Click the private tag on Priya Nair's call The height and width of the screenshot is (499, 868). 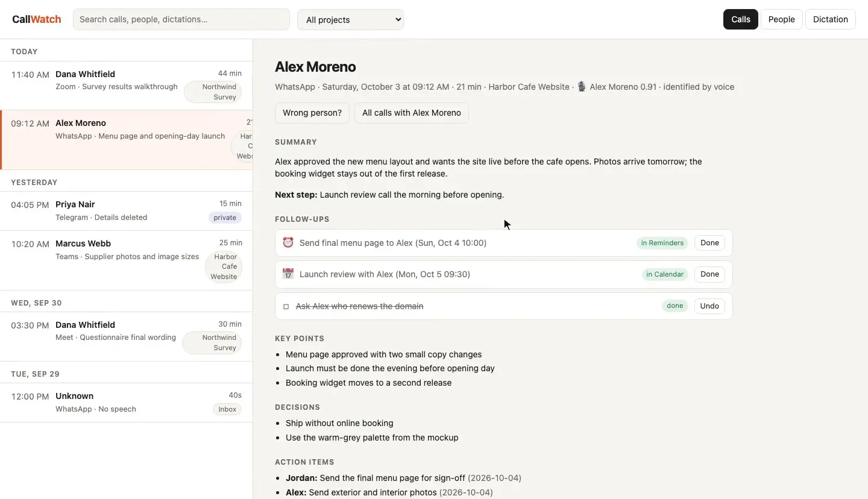pyautogui.click(x=225, y=218)
